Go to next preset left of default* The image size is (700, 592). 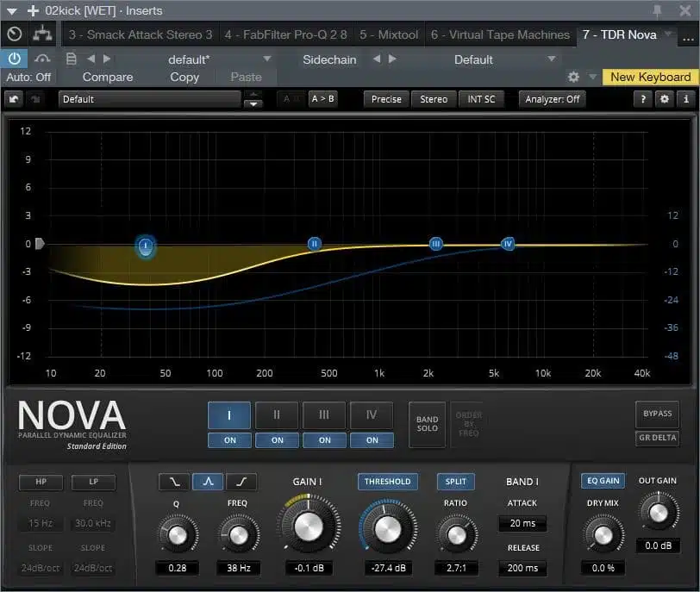[x=107, y=59]
